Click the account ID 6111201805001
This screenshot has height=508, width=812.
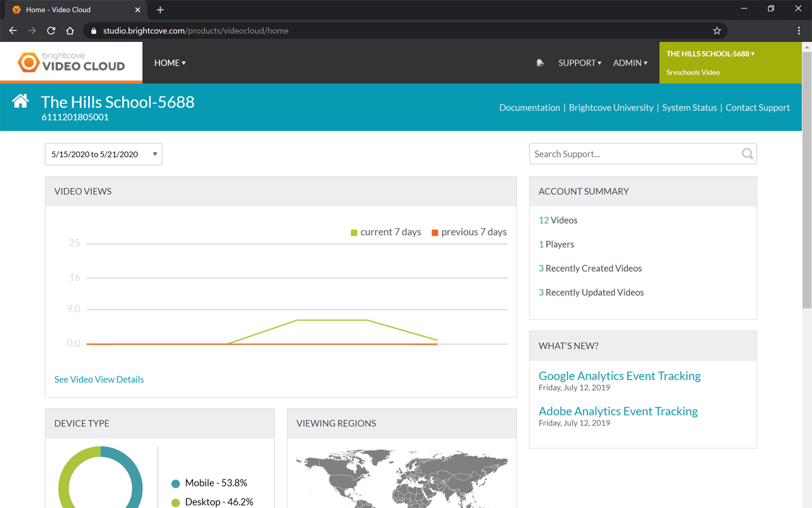pyautogui.click(x=75, y=117)
